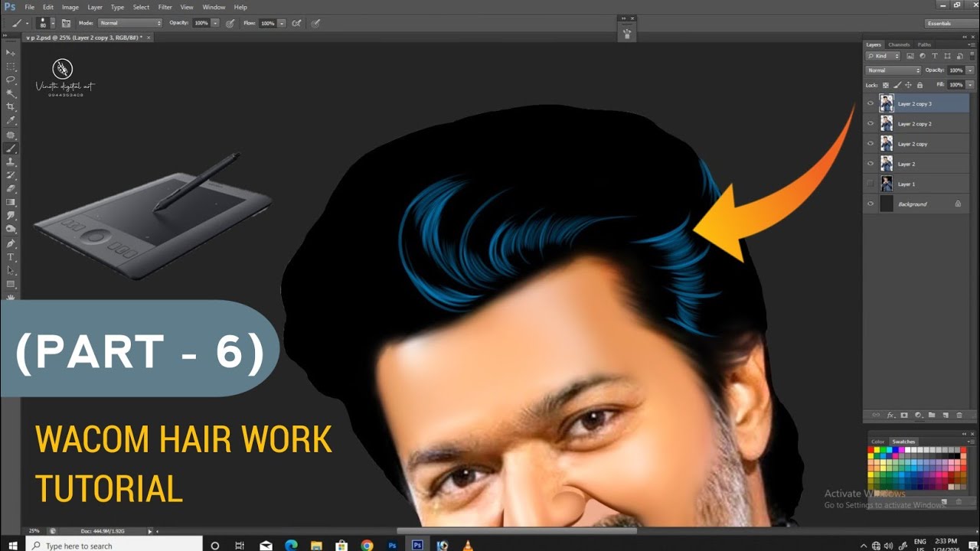Filter layers by pixel layers icon
The width and height of the screenshot is (980, 551).
(x=910, y=56)
